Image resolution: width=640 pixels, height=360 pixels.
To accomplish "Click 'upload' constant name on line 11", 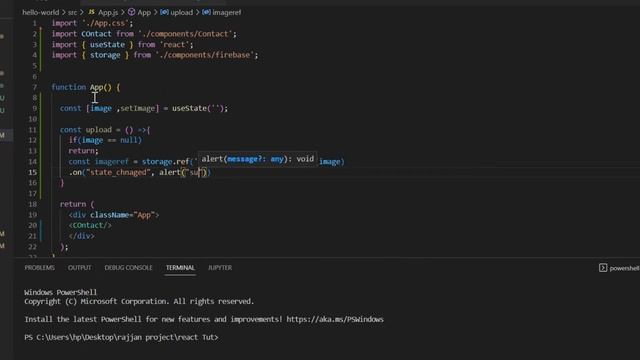I will 98,130.
